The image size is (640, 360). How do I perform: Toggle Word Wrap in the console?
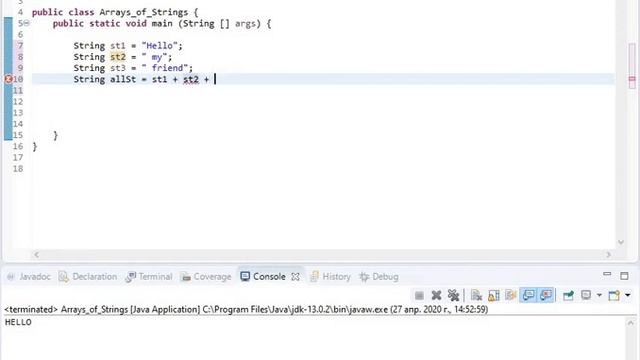[511, 295]
